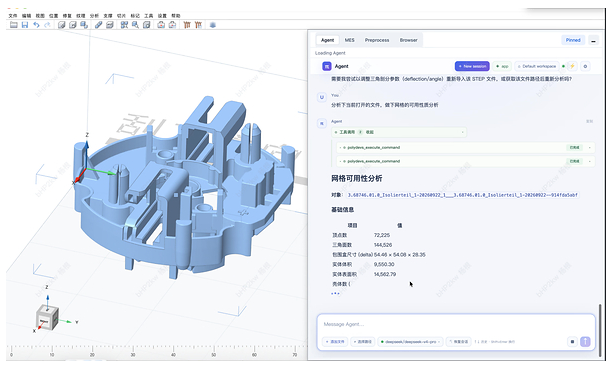
Task: Expand the first polydevs_execute_command entry
Action: tap(465, 148)
